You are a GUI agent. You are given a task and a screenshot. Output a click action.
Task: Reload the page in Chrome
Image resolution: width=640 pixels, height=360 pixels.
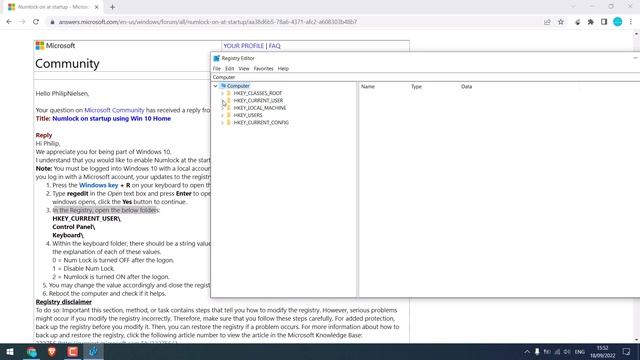[x=36, y=22]
